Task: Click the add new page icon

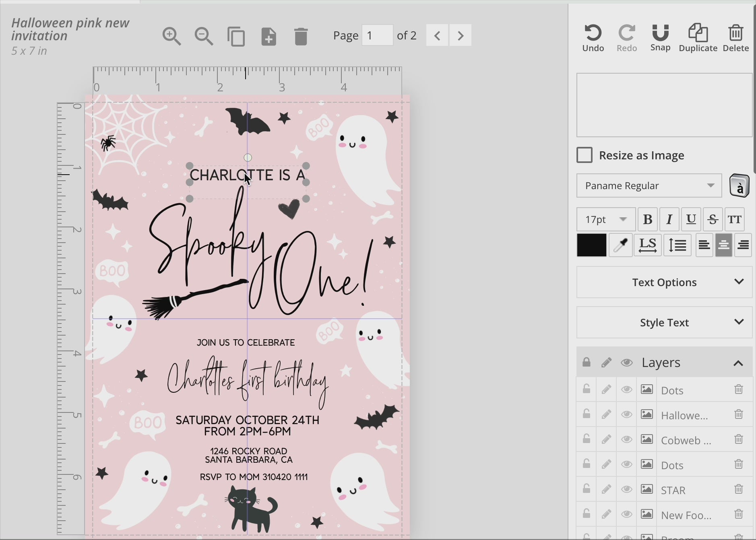Action: [269, 36]
